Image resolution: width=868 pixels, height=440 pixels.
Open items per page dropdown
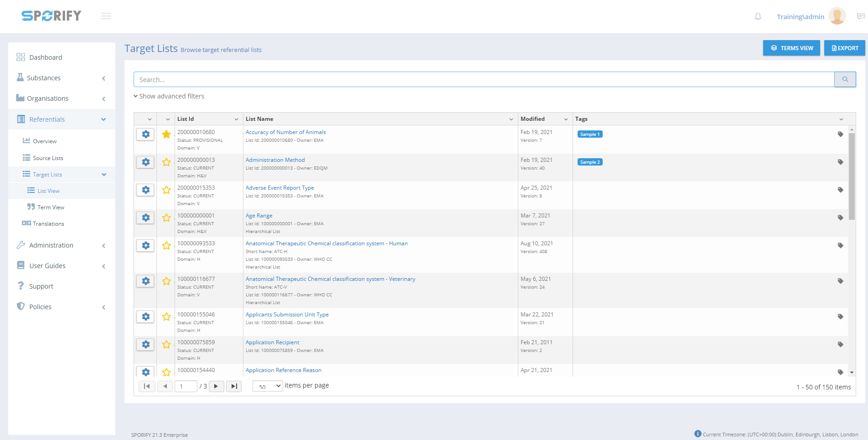(268, 386)
